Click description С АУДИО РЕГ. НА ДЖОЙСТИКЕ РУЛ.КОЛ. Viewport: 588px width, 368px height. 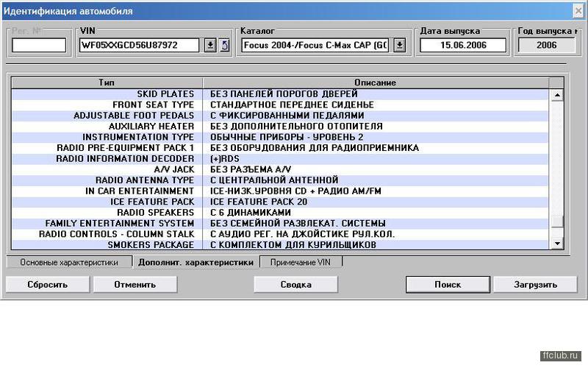[x=302, y=234]
